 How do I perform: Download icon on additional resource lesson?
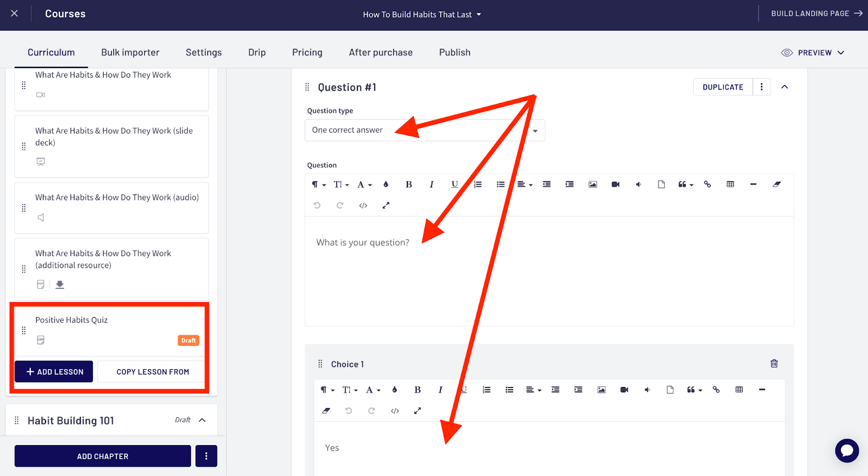tap(60, 284)
